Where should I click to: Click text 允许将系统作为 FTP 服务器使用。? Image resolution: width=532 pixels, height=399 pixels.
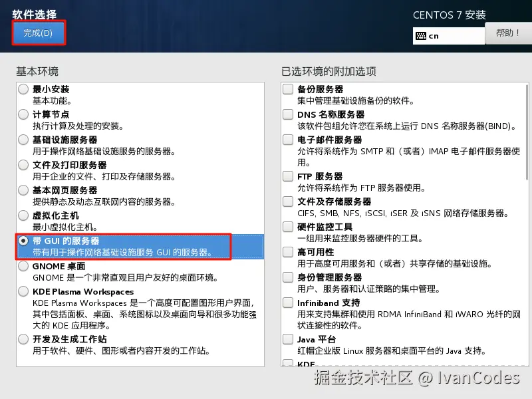tap(361, 188)
